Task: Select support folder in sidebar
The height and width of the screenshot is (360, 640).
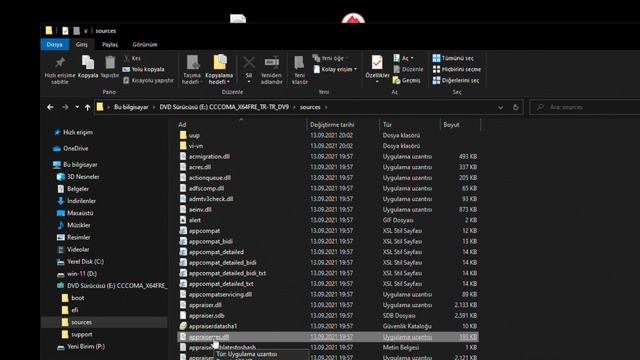Action: coord(77,334)
